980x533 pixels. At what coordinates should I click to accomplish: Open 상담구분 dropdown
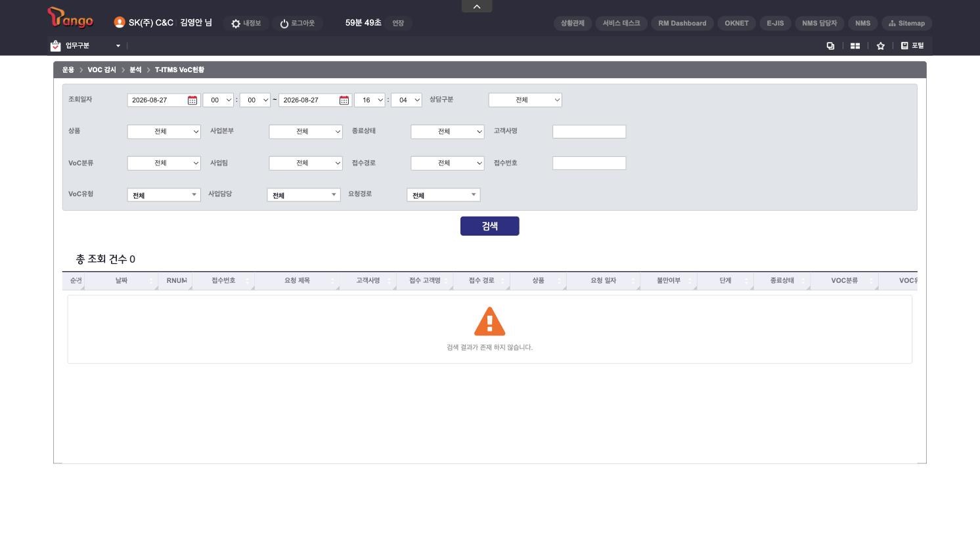point(525,100)
